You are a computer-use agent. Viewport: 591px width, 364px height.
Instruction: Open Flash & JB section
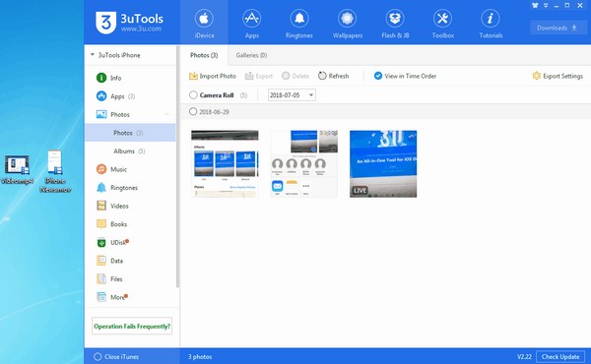click(395, 23)
